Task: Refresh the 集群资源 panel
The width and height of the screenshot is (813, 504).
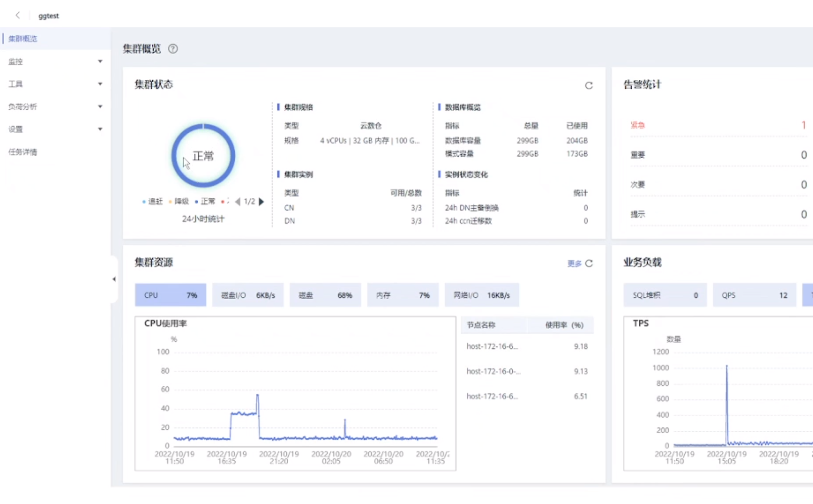Action: [589, 263]
